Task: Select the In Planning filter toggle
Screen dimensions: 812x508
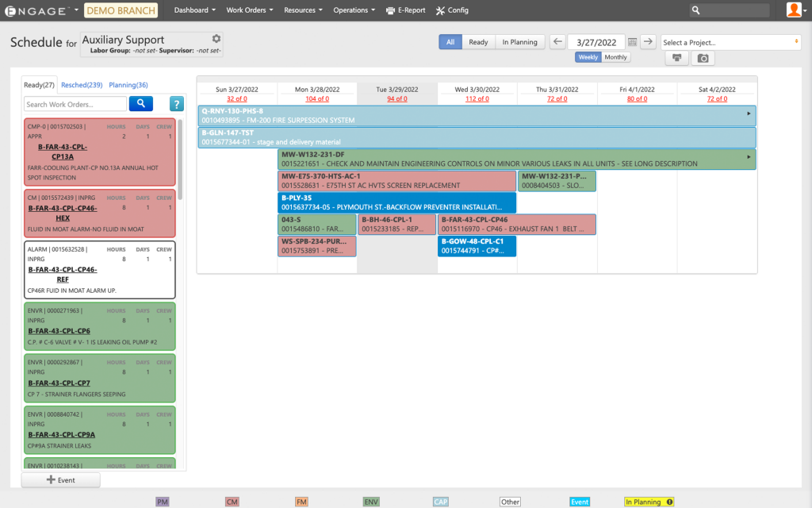Action: tap(519, 42)
